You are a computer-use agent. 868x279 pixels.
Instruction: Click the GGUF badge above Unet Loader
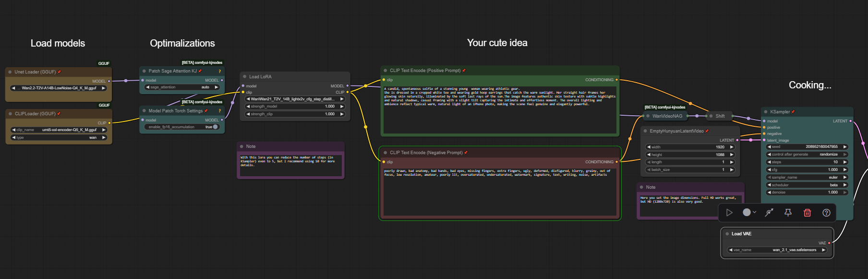(x=104, y=63)
